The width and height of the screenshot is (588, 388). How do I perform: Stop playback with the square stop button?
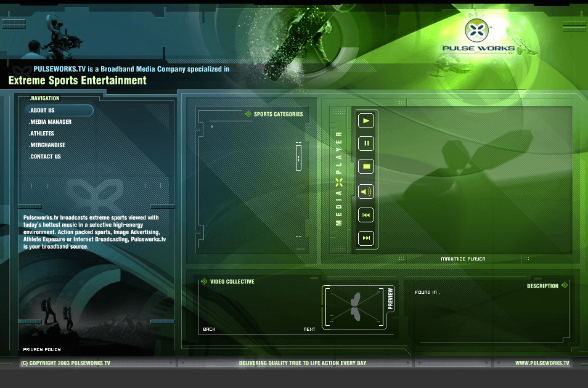click(x=366, y=166)
